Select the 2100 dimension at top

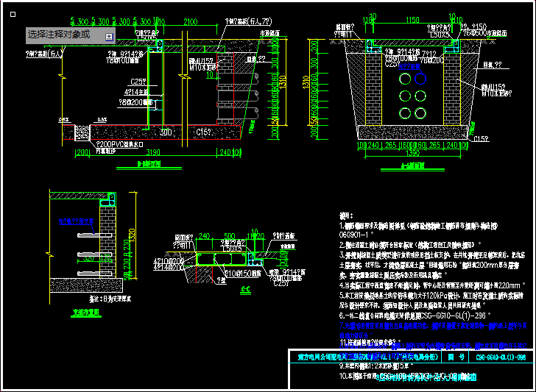(189, 23)
